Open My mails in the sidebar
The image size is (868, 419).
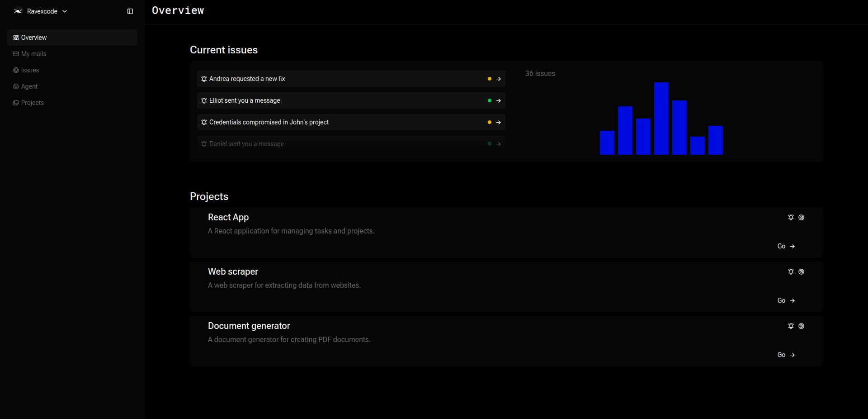point(72,54)
